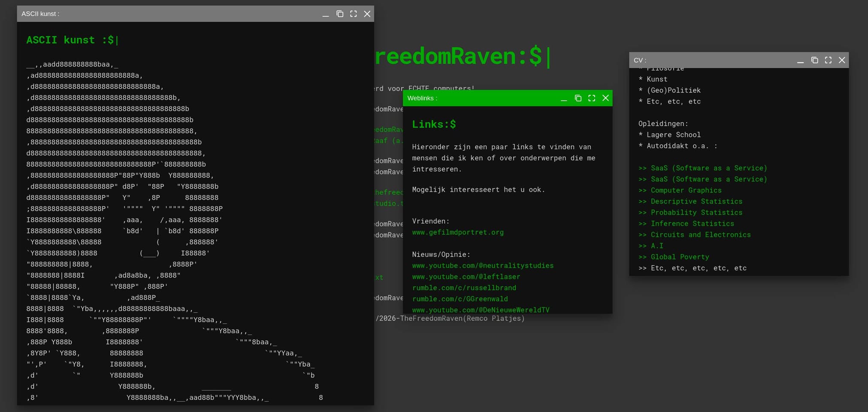
Task: Select the Inference Statistics entry
Action: [686, 224]
